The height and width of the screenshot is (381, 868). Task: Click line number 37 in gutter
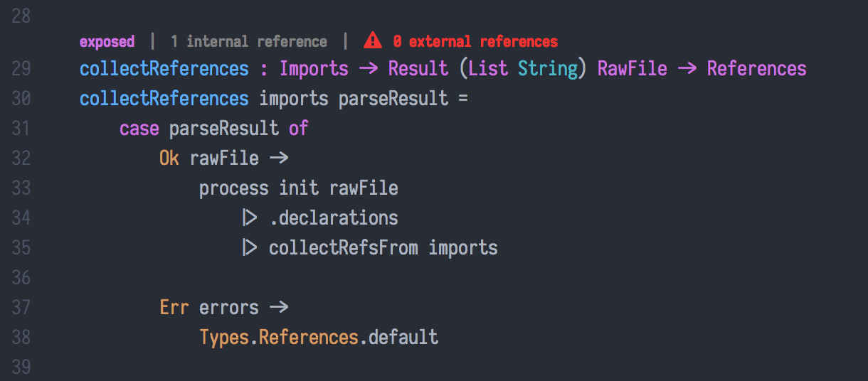tap(21, 308)
